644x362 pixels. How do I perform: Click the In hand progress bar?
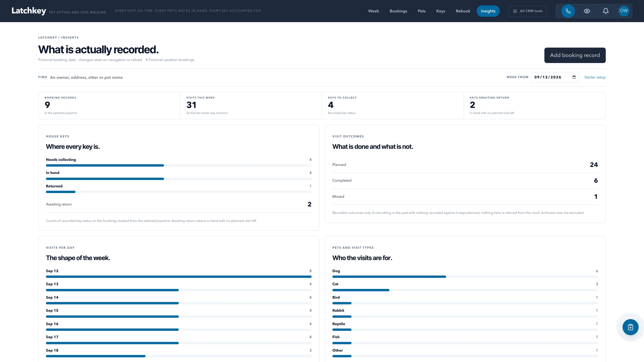pyautogui.click(x=179, y=179)
